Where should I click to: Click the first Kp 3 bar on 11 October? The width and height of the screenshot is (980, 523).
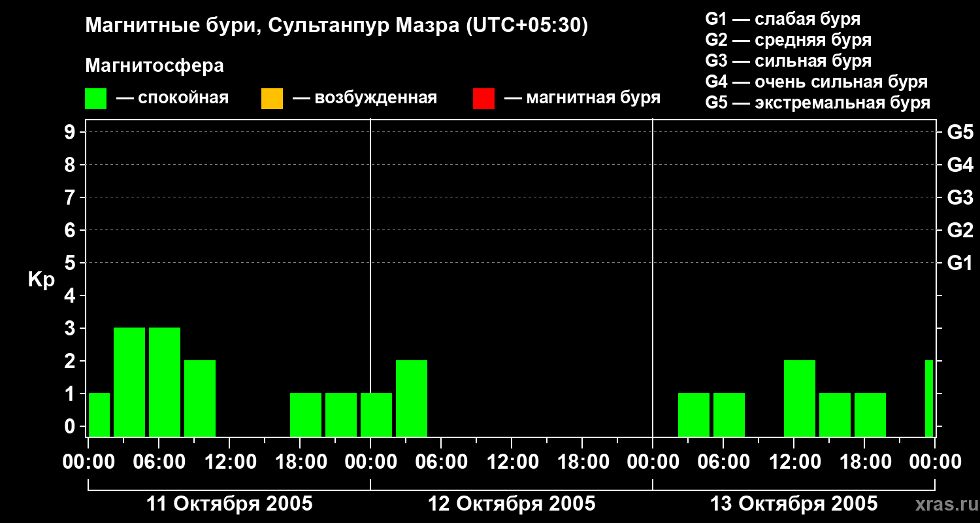click(129, 382)
